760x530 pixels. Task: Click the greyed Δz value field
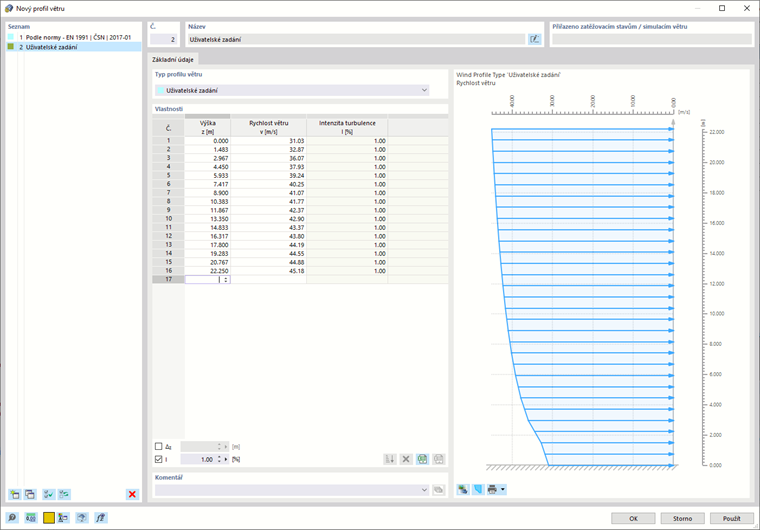[198, 447]
